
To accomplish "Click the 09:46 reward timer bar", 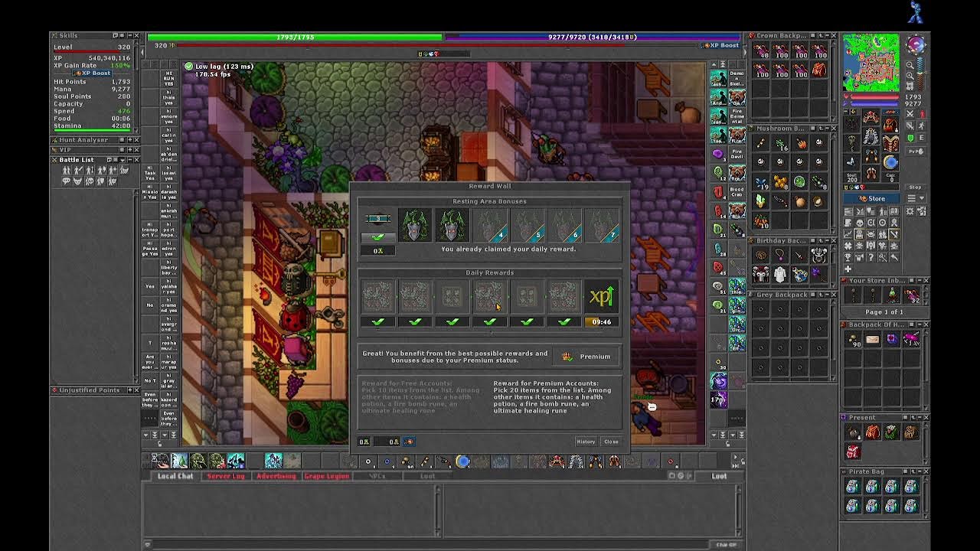I will pyautogui.click(x=602, y=322).
